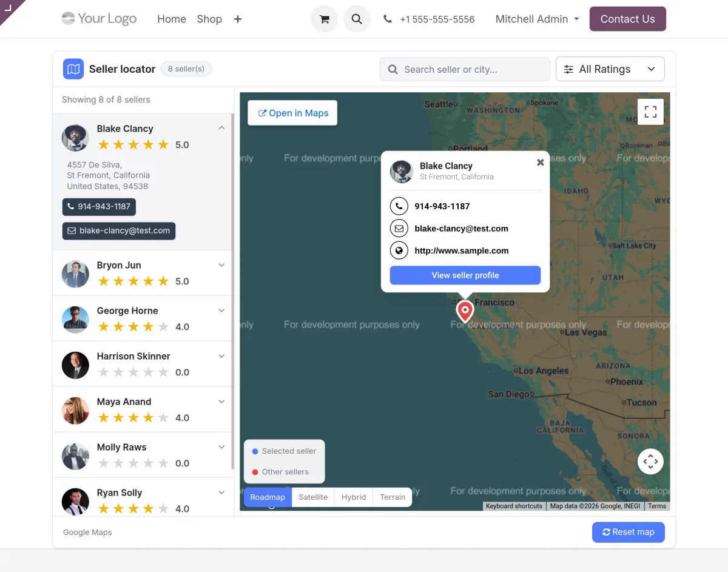Click the header phone icon

[388, 19]
